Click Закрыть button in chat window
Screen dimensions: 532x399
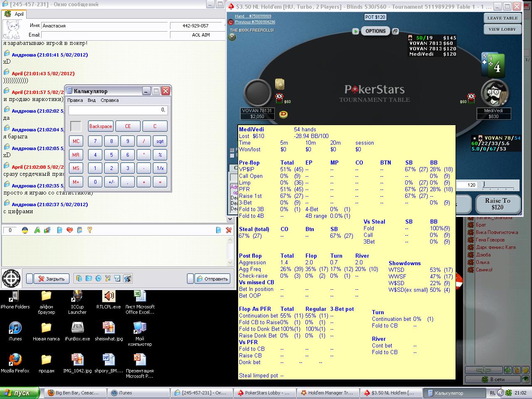pos(51,278)
